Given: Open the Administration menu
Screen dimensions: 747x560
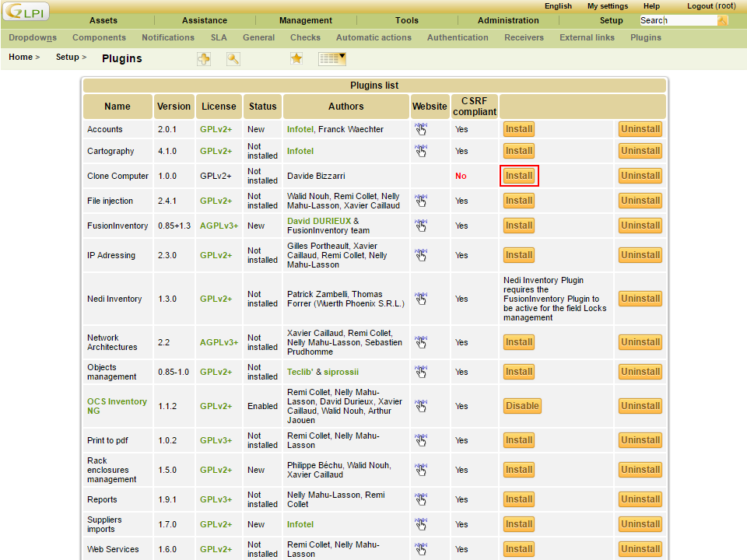Looking at the screenshot, I should [508, 20].
